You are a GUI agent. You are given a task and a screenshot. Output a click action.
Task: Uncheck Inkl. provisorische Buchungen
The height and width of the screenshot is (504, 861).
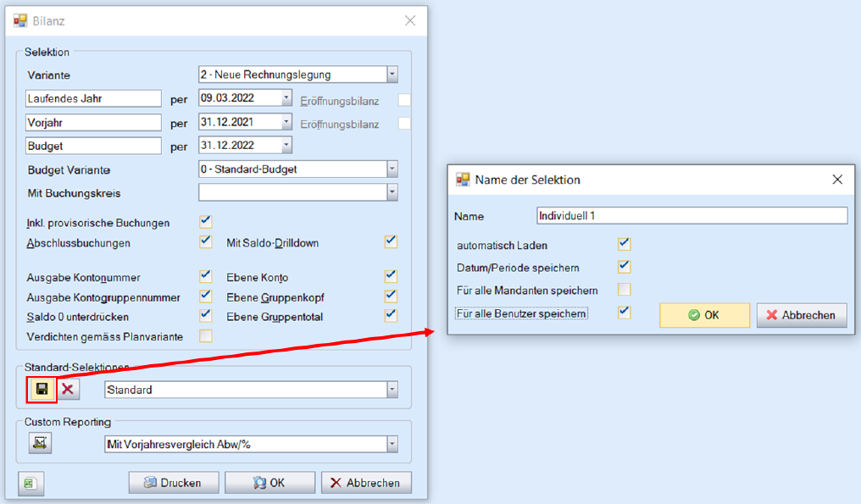click(x=205, y=222)
